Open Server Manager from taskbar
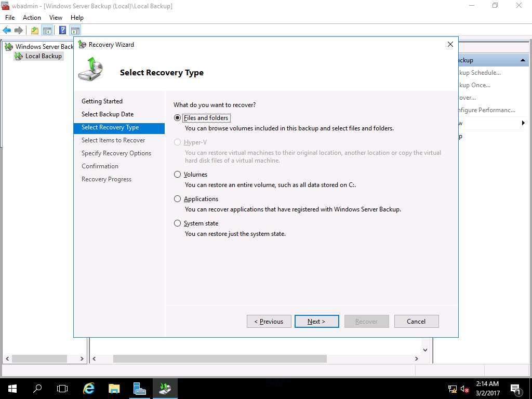Image resolution: width=532 pixels, height=399 pixels. coord(139,389)
